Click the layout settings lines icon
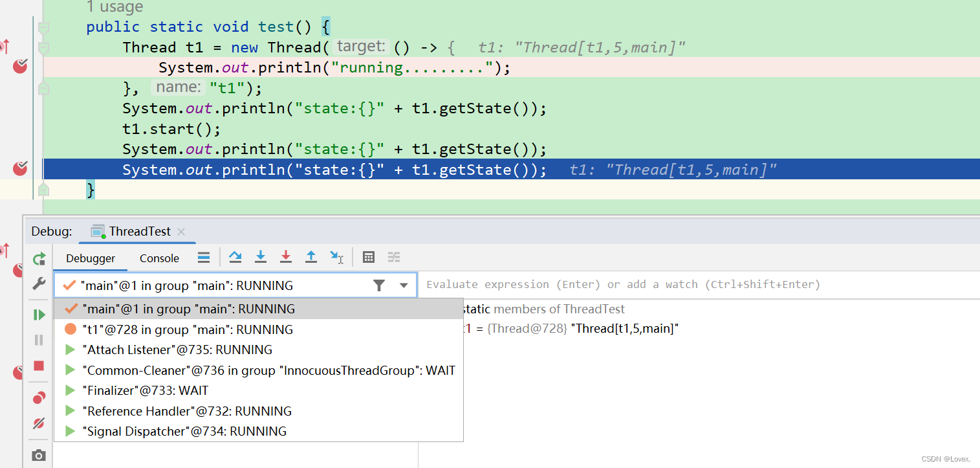Screen dimensions: 980x468 pyautogui.click(x=204, y=258)
